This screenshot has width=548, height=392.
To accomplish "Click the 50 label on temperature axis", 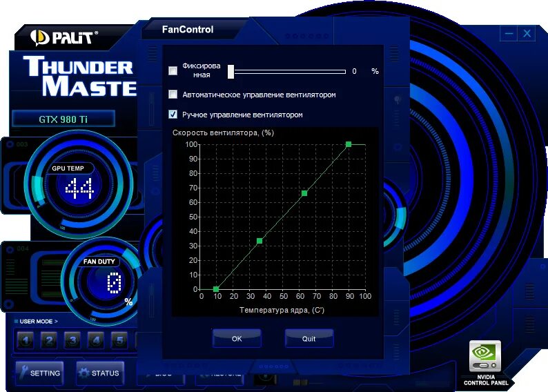I will 284,296.
